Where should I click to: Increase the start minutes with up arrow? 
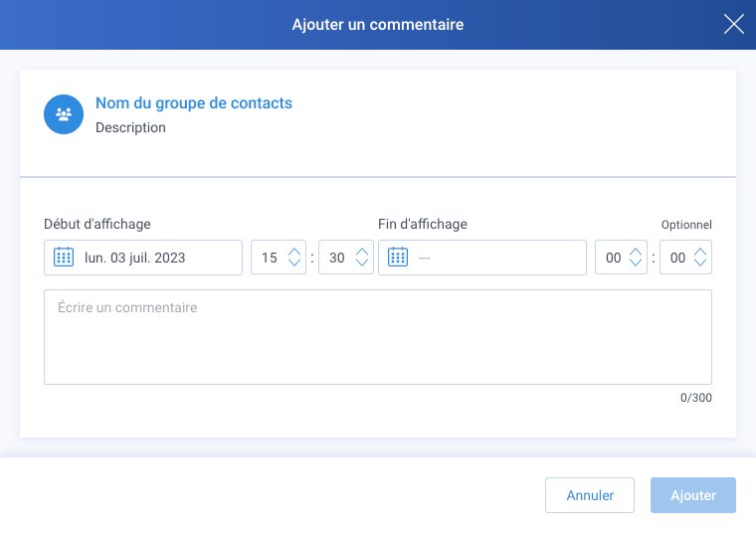pyautogui.click(x=362, y=252)
